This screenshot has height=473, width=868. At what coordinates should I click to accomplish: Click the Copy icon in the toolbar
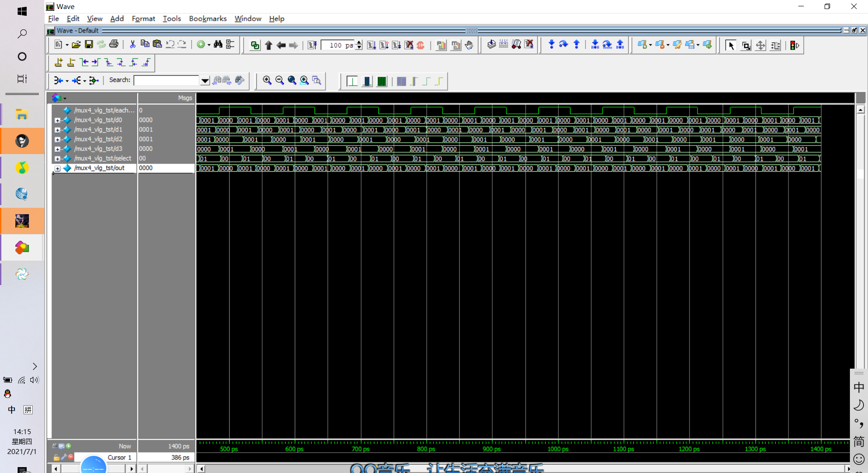click(145, 44)
